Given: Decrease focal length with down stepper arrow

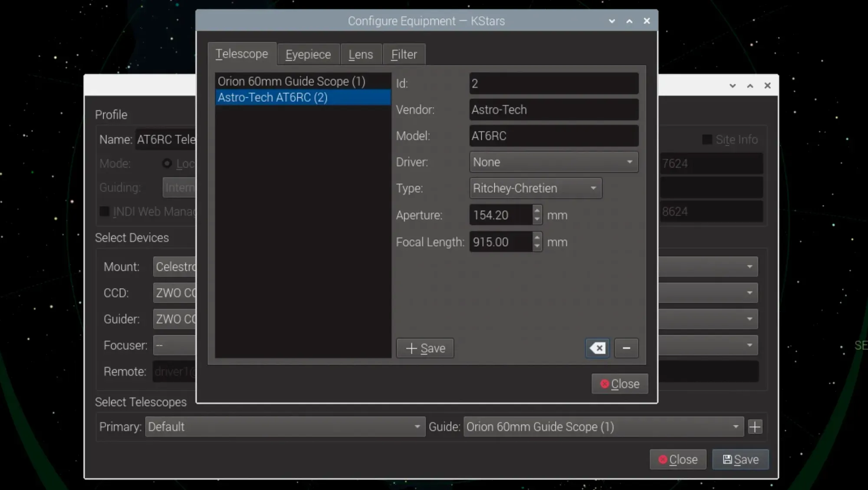Looking at the screenshot, I should [537, 246].
